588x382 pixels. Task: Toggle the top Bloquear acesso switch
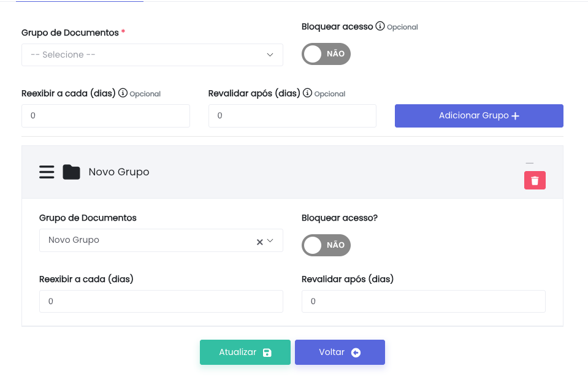(326, 54)
